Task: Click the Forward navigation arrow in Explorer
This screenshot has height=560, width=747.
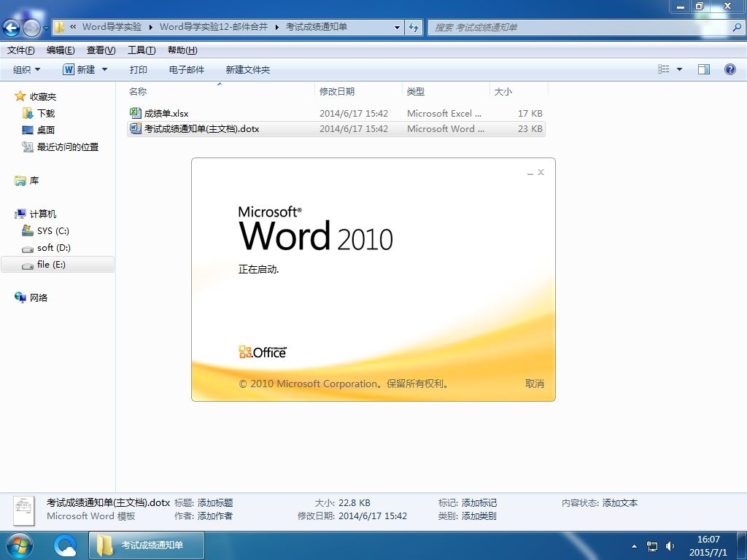Action: (31, 28)
